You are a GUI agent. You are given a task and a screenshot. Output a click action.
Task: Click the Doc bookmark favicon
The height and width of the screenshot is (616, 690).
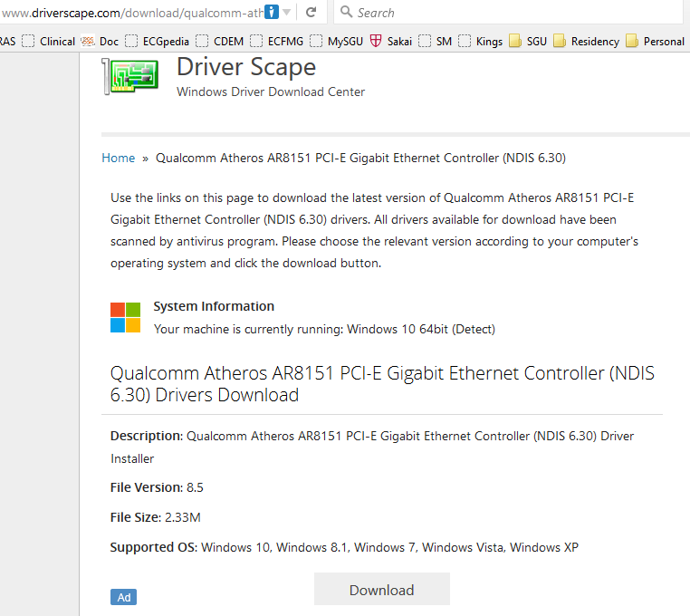click(x=88, y=41)
